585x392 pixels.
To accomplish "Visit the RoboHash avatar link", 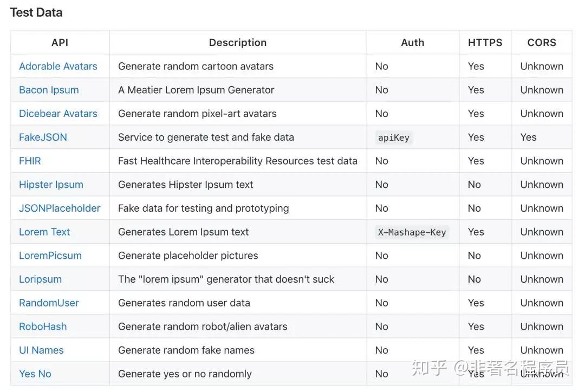I will [42, 326].
